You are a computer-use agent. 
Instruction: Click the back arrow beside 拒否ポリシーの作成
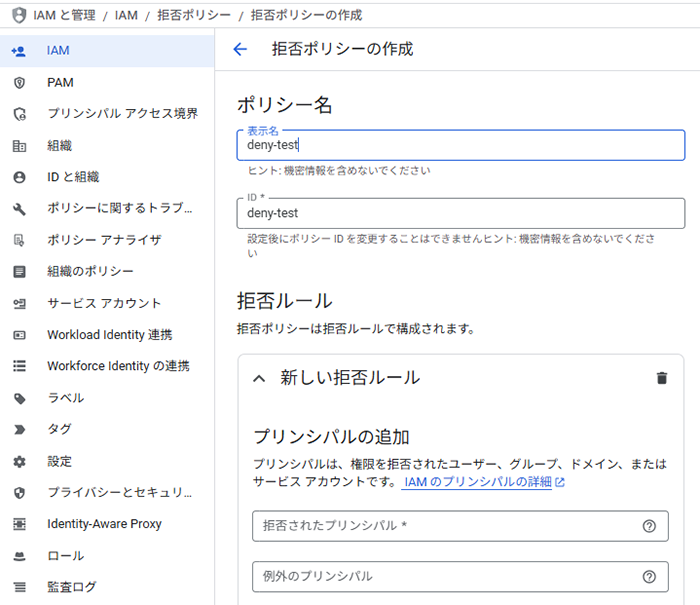(x=240, y=49)
